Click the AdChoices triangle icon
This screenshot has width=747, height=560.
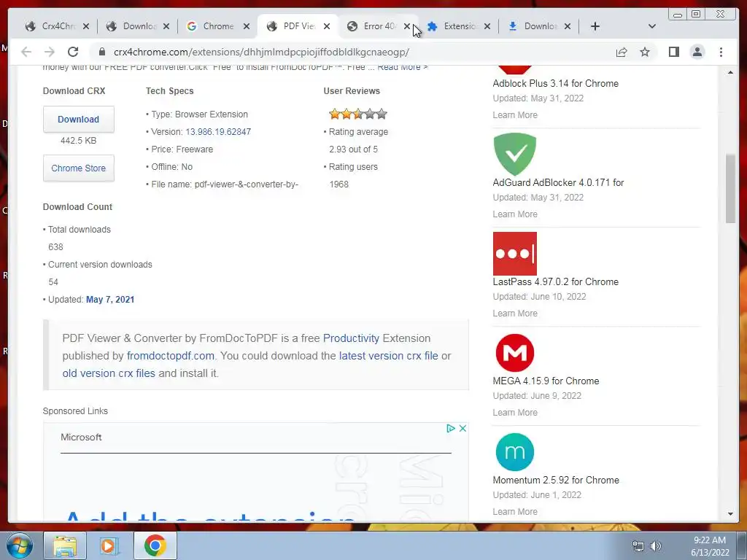coord(451,428)
